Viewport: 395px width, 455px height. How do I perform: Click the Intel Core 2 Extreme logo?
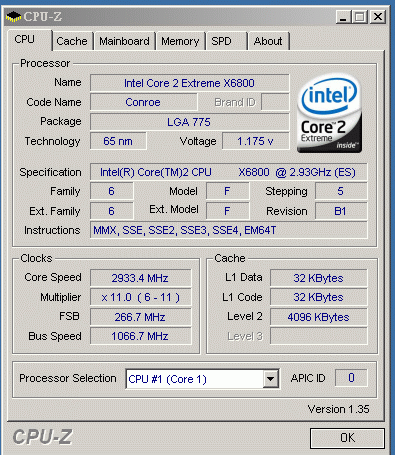pos(329,113)
